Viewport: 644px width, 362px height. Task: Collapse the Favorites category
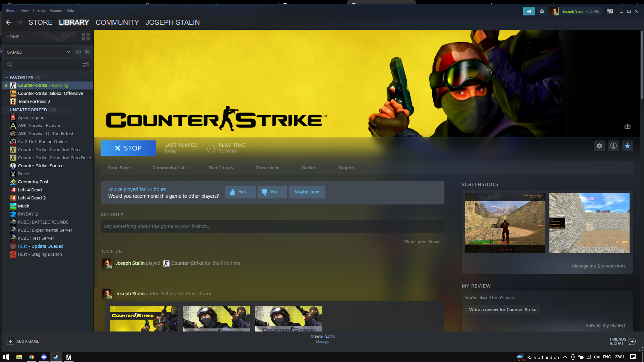(6, 77)
